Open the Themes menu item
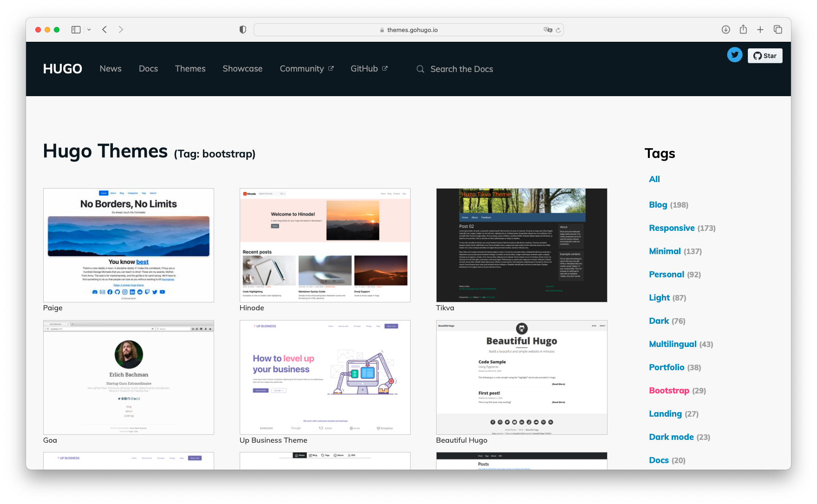 pyautogui.click(x=190, y=69)
